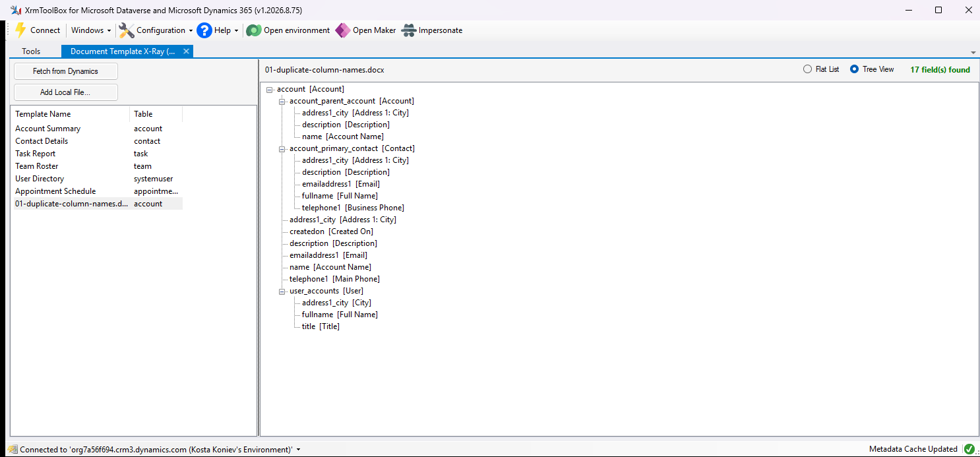Click the Open Maker diamond icon
The image size is (980, 457).
coord(343,30)
